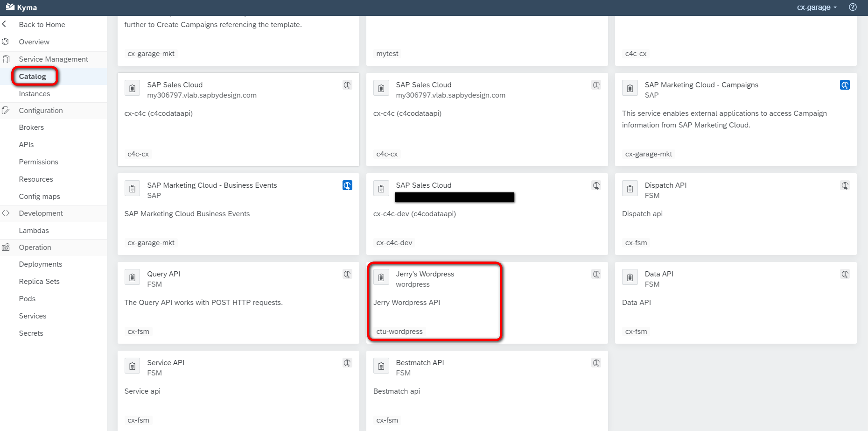Viewport: 868px width, 431px height.
Task: Go Back to Home
Action: click(x=42, y=24)
